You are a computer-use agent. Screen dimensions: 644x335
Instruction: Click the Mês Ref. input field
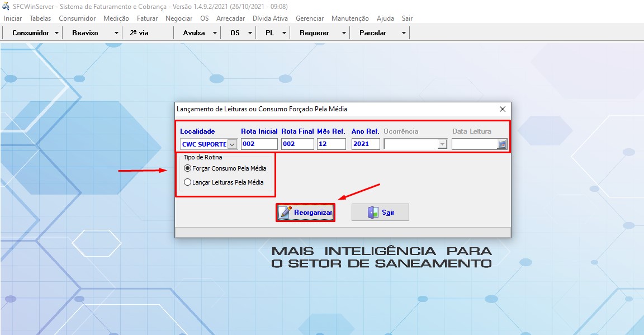click(331, 144)
